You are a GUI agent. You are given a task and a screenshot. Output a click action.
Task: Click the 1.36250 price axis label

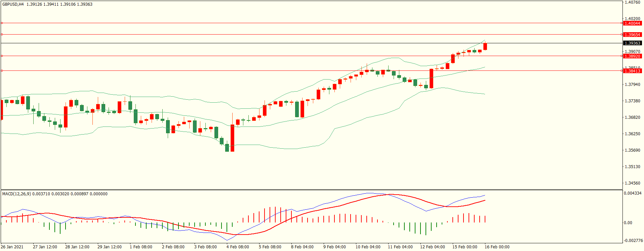(633, 134)
